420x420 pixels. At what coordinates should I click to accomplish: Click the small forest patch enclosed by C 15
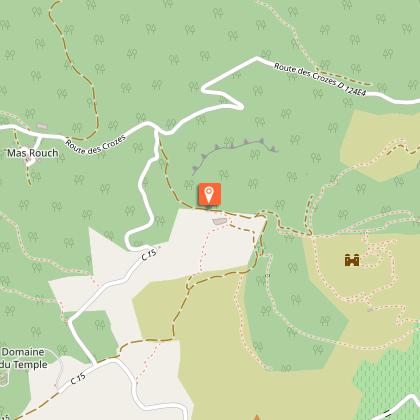point(95,333)
